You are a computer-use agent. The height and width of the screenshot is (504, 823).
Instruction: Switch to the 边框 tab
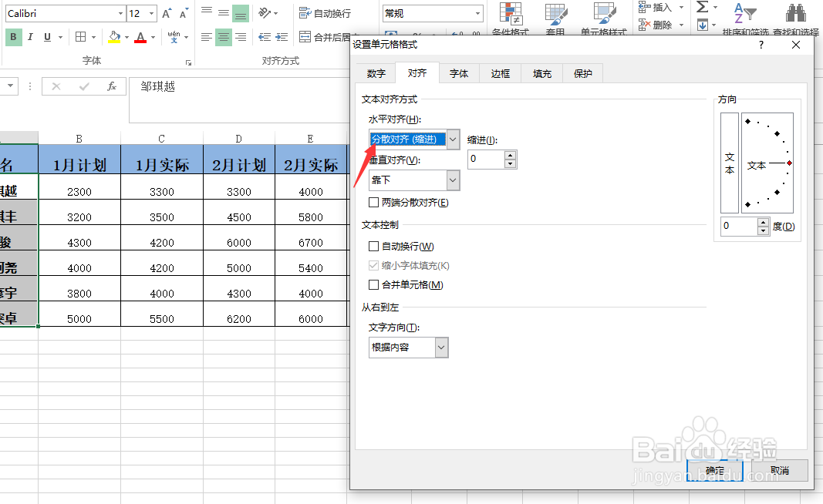coord(501,73)
